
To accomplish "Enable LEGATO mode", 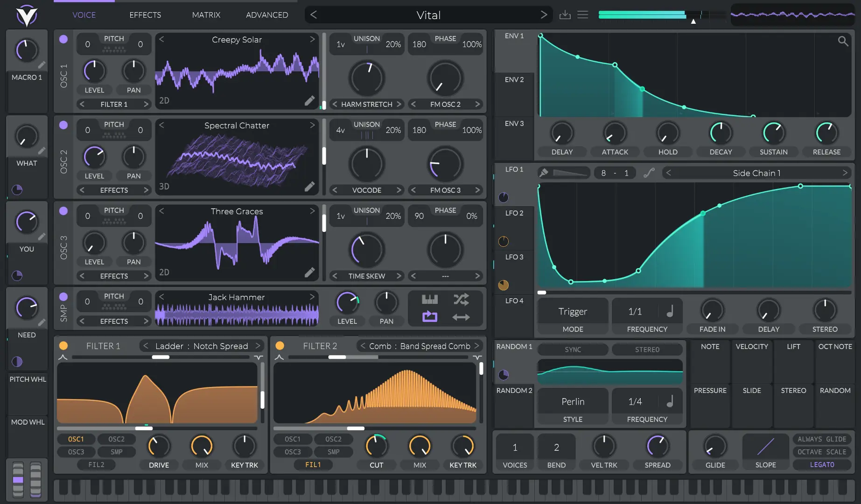I will tap(822, 464).
